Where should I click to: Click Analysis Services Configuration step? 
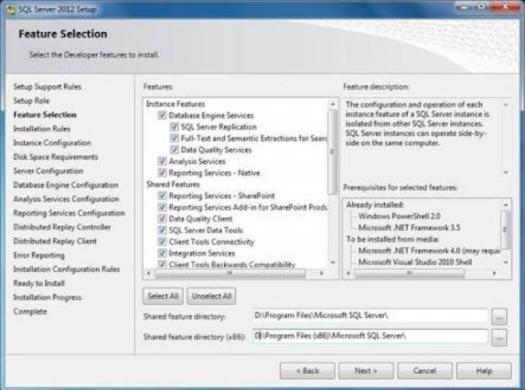(66, 199)
